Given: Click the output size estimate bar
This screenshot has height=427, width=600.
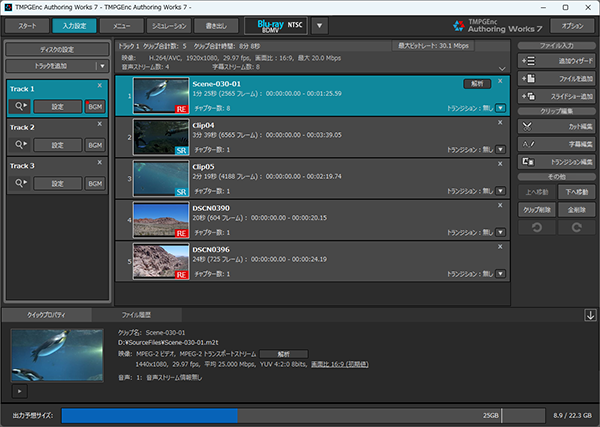Looking at the screenshot, I should pos(303,415).
